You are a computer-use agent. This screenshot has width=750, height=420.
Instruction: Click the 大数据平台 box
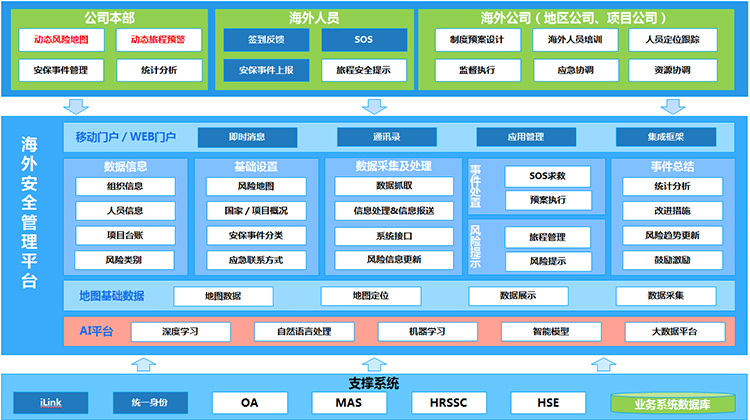(674, 332)
